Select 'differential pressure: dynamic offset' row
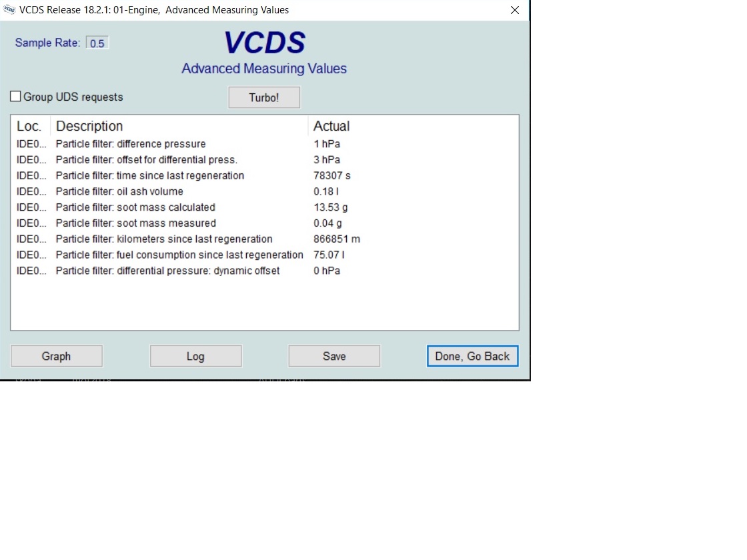The height and width of the screenshot is (560, 747). 264,271
